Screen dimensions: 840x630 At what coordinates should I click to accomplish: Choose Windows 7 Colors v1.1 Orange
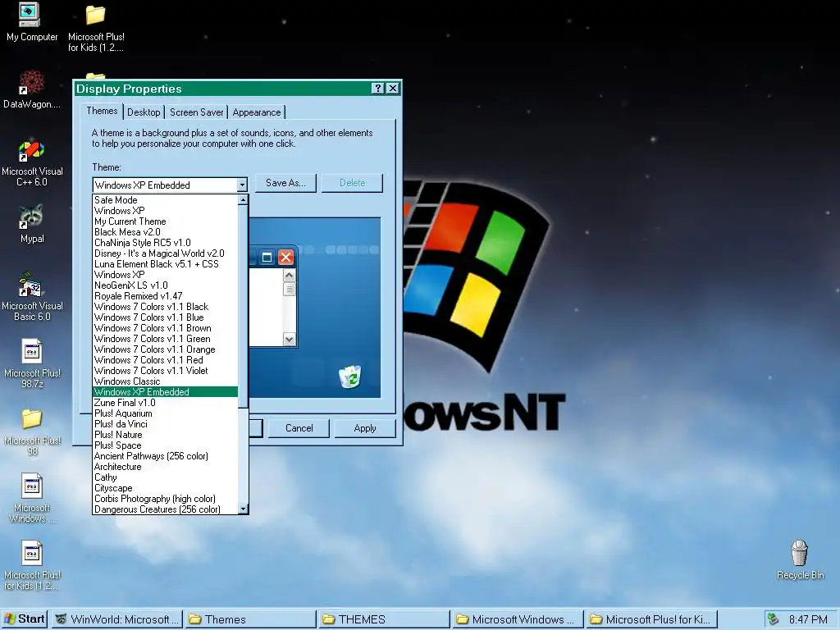click(x=166, y=349)
